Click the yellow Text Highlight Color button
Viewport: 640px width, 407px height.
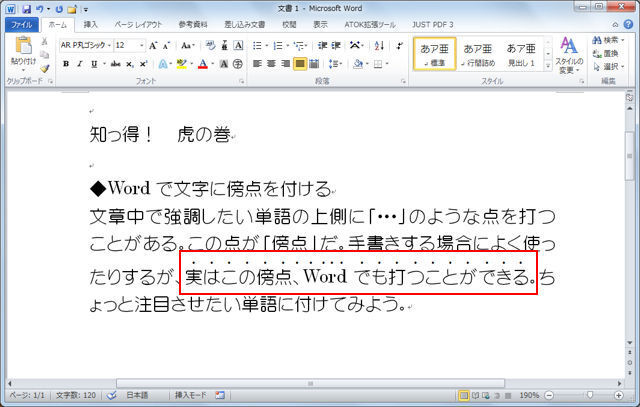(182, 64)
